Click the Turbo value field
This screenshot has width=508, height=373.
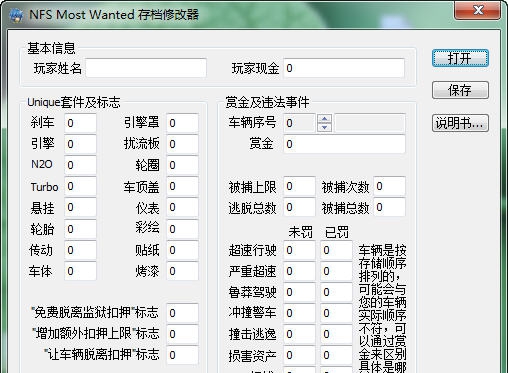[x=80, y=186]
